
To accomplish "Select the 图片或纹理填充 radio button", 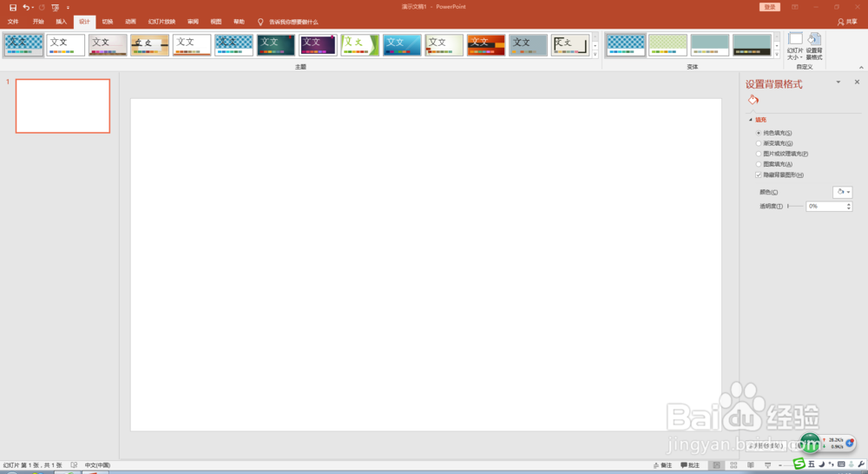I will click(759, 154).
